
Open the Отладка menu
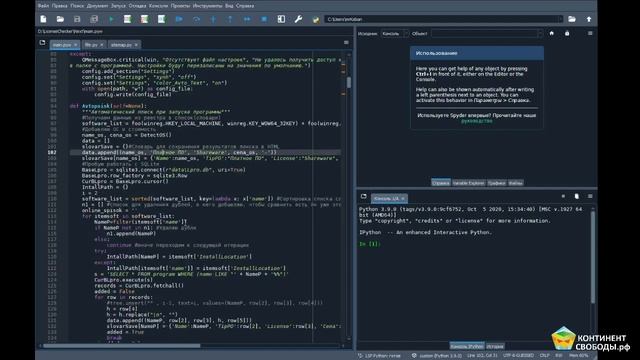point(137,6)
